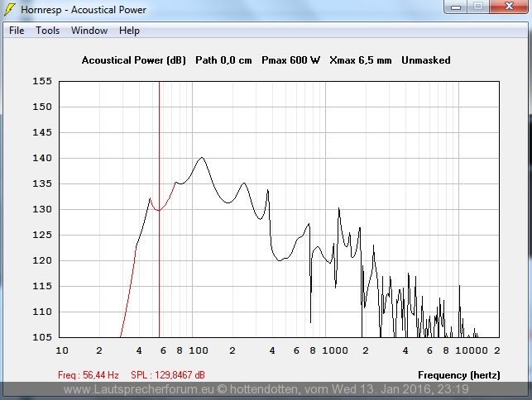This screenshot has width=532, height=400.
Task: Click the Xmax 6,5 mm label
Action: [360, 60]
